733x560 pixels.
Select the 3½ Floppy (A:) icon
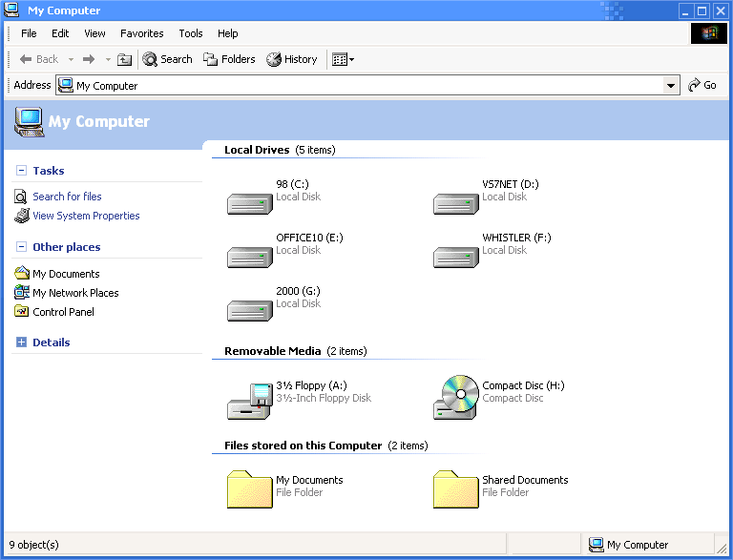click(250, 401)
